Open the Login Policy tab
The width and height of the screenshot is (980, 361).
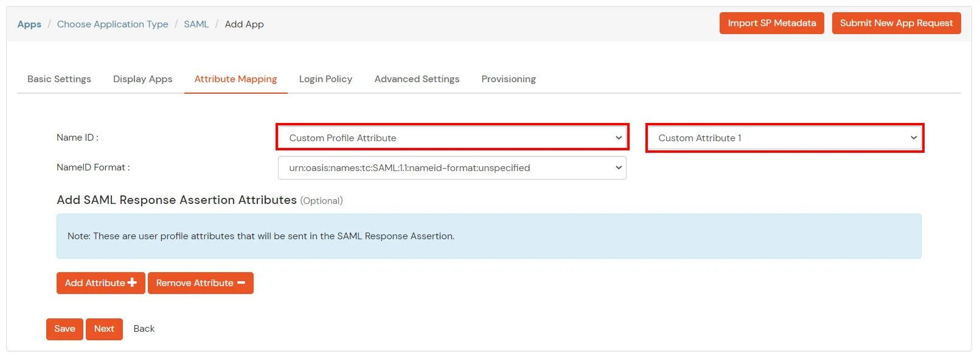pos(325,79)
